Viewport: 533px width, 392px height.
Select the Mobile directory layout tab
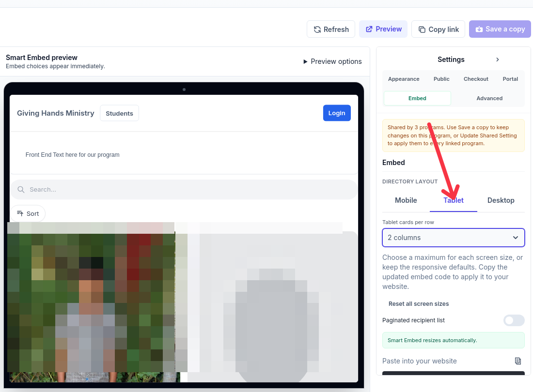pos(406,200)
